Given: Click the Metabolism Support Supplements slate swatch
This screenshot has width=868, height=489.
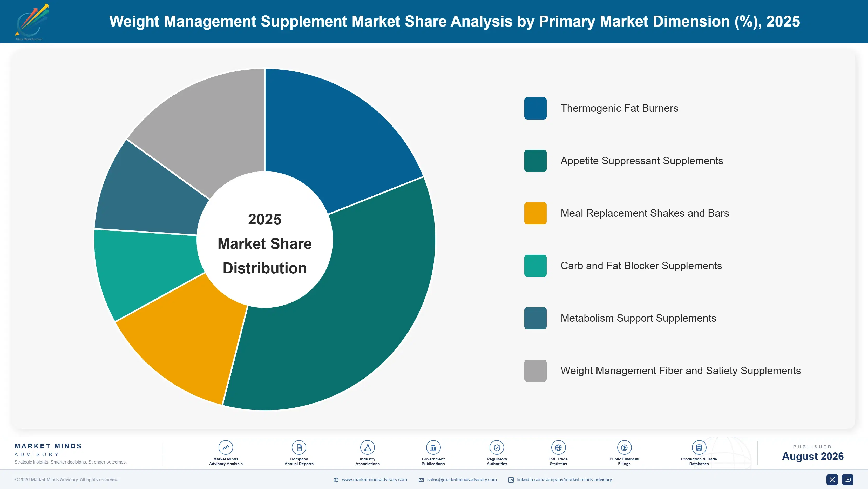Looking at the screenshot, I should pyautogui.click(x=535, y=318).
